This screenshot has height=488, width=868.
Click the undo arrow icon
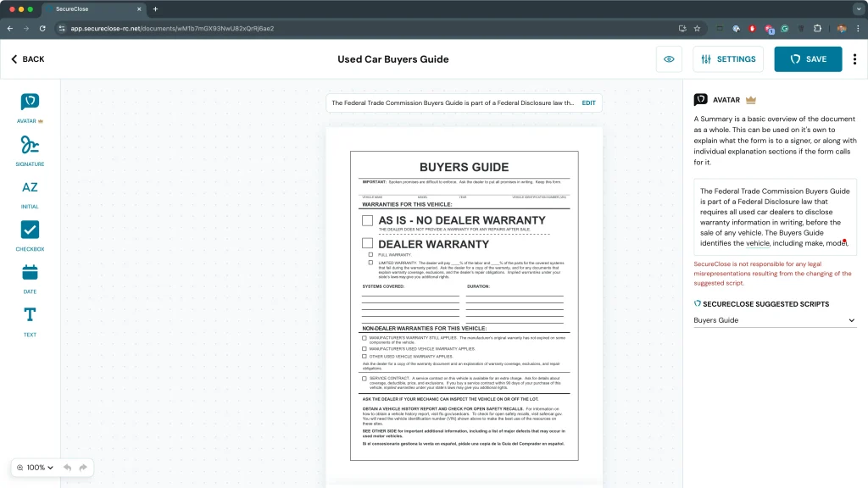[67, 468]
